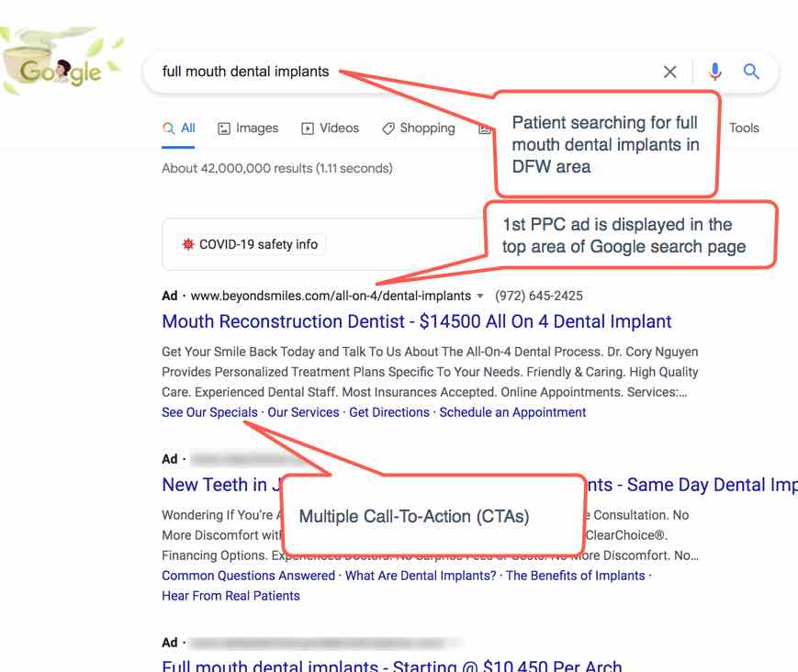Screen dimensions: 798x672
Task: Open the Tools menu
Action: pyautogui.click(x=744, y=129)
